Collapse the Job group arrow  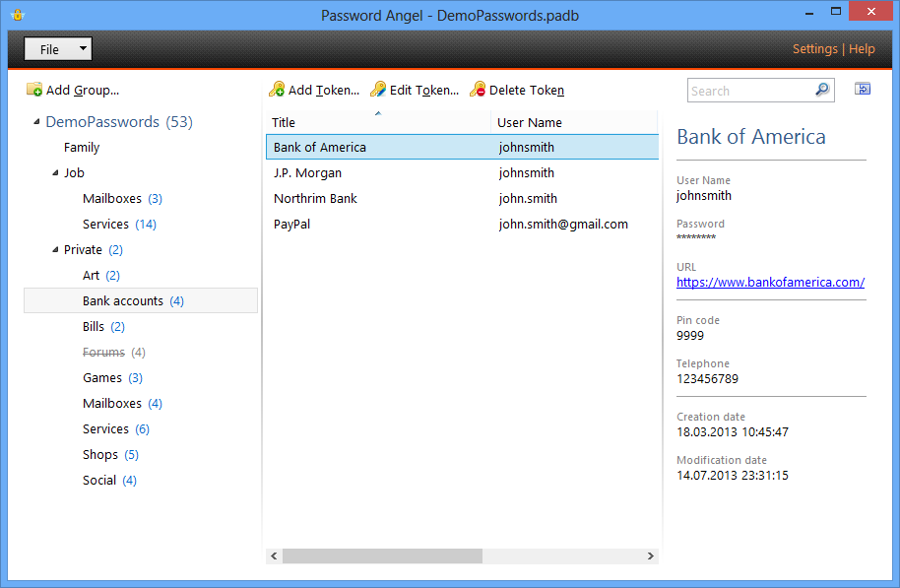(55, 172)
